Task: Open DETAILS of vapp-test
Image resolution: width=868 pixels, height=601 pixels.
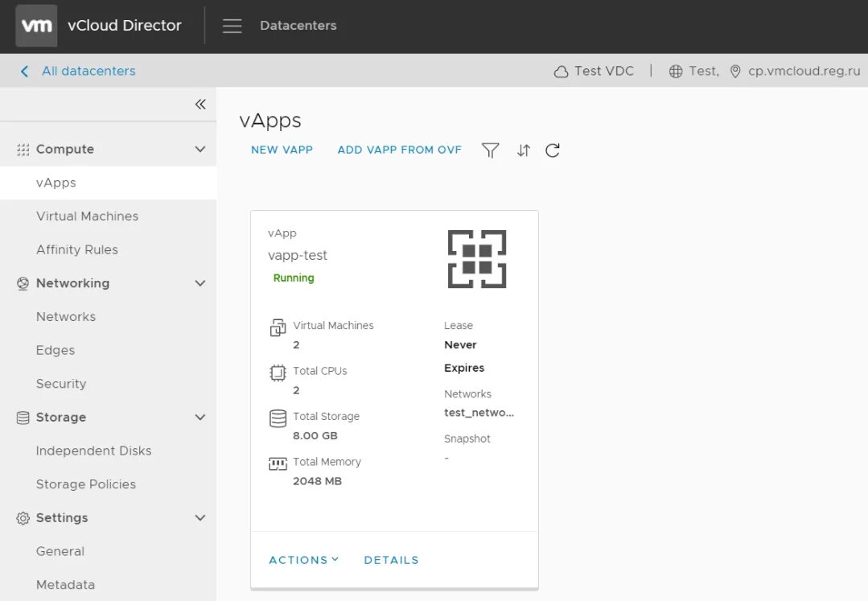Action: (x=392, y=560)
